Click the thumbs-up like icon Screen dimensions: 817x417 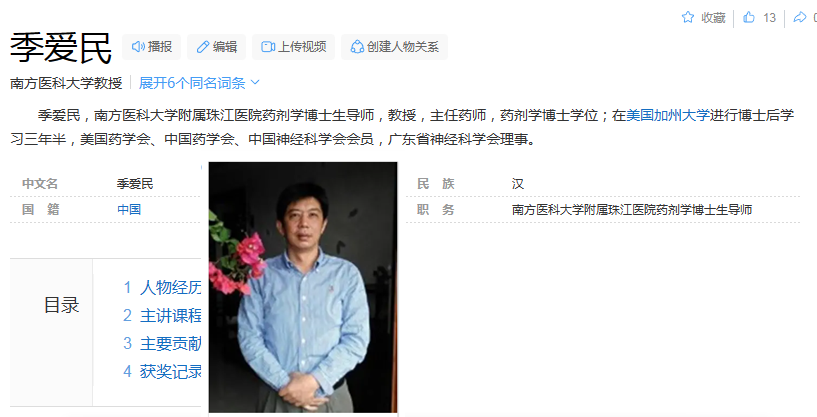[749, 17]
